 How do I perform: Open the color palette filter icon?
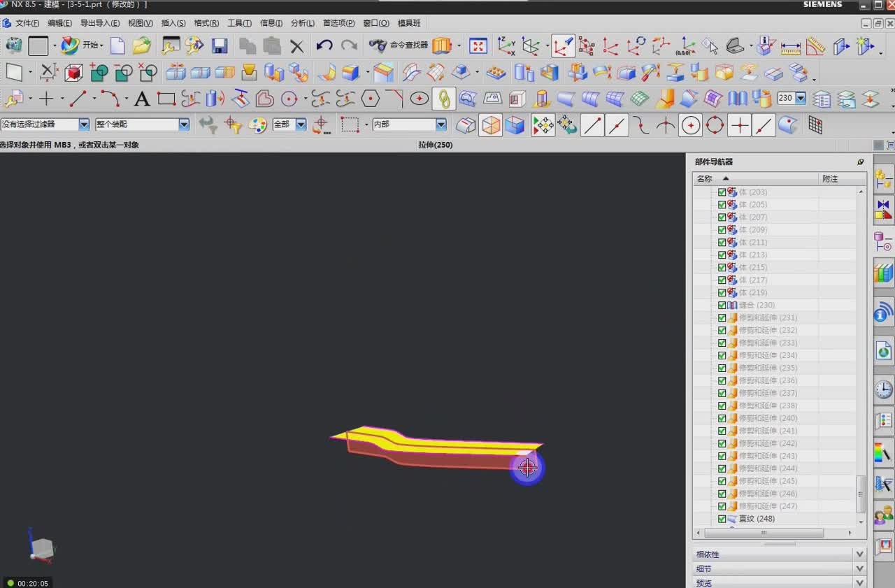click(258, 125)
